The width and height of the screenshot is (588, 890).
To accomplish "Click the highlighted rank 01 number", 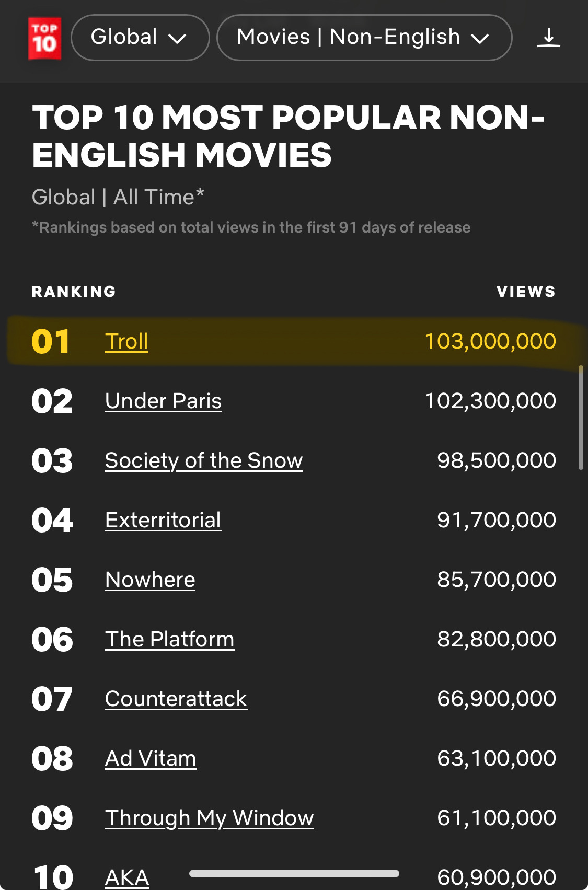I will tap(51, 342).
